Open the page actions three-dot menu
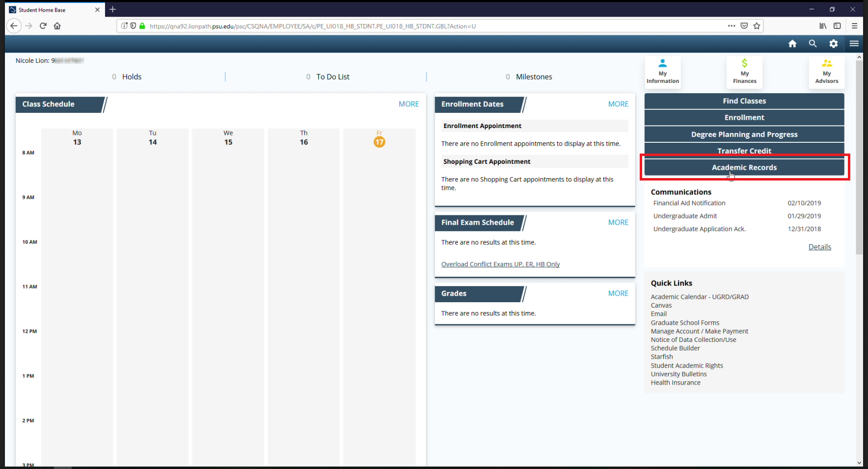This screenshot has height=469, width=868. tap(732, 26)
